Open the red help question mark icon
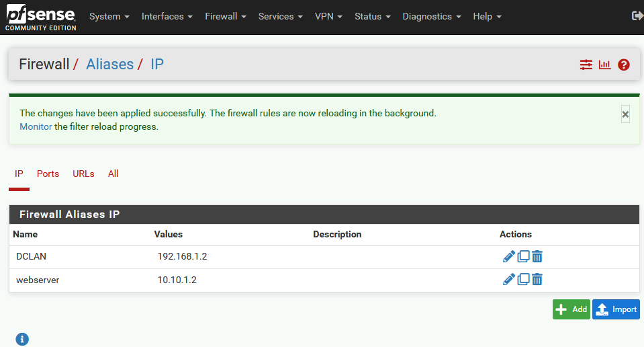This screenshot has height=347, width=644. click(623, 65)
